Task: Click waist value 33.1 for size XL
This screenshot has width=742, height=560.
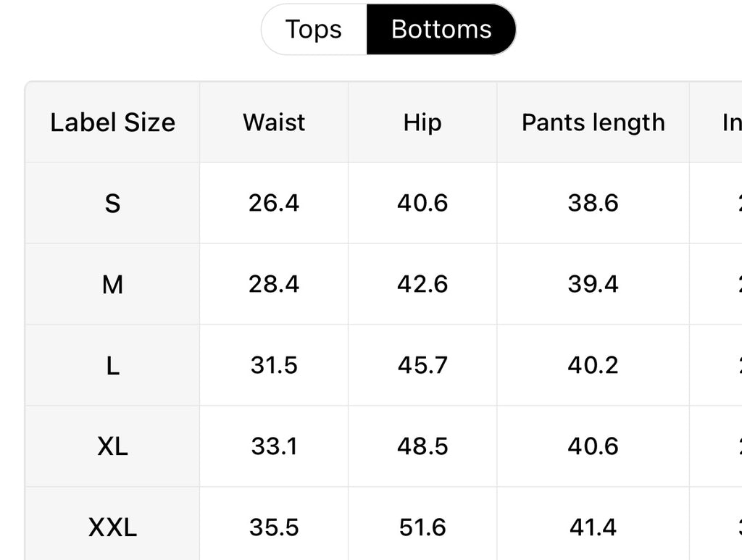Action: pos(274,446)
